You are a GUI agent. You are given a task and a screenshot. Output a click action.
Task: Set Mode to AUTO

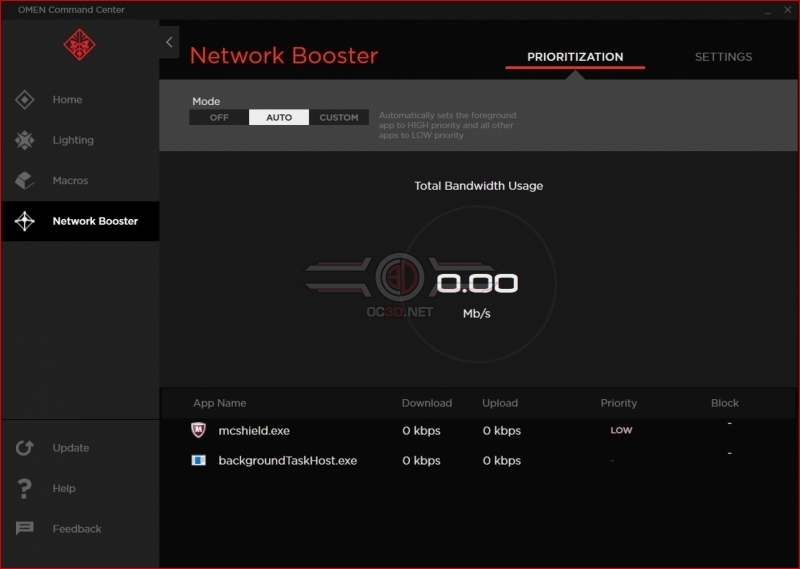pyautogui.click(x=279, y=117)
